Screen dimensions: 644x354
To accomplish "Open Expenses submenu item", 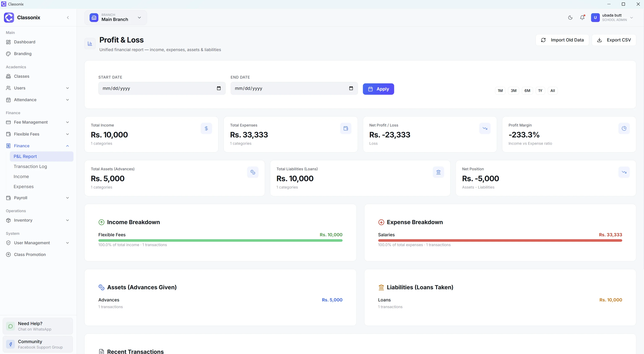I will (41, 187).
